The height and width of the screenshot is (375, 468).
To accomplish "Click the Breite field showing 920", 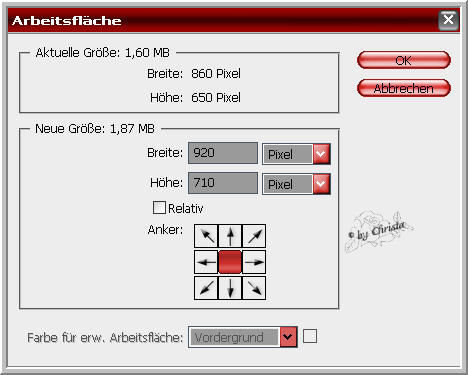I will tap(223, 153).
